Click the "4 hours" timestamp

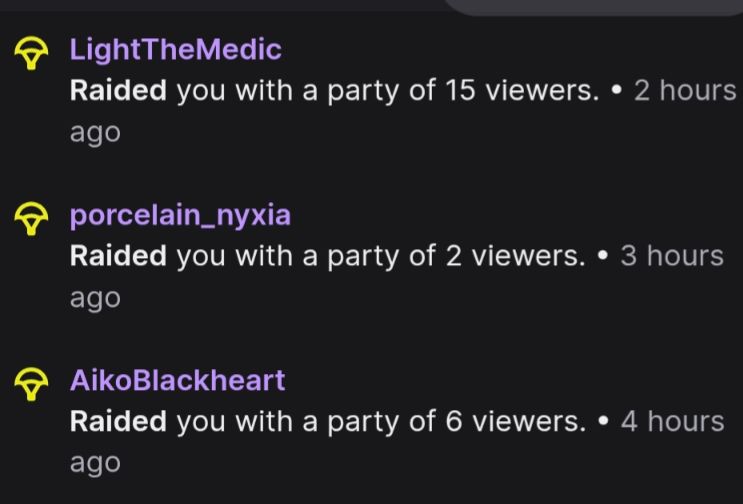click(672, 421)
